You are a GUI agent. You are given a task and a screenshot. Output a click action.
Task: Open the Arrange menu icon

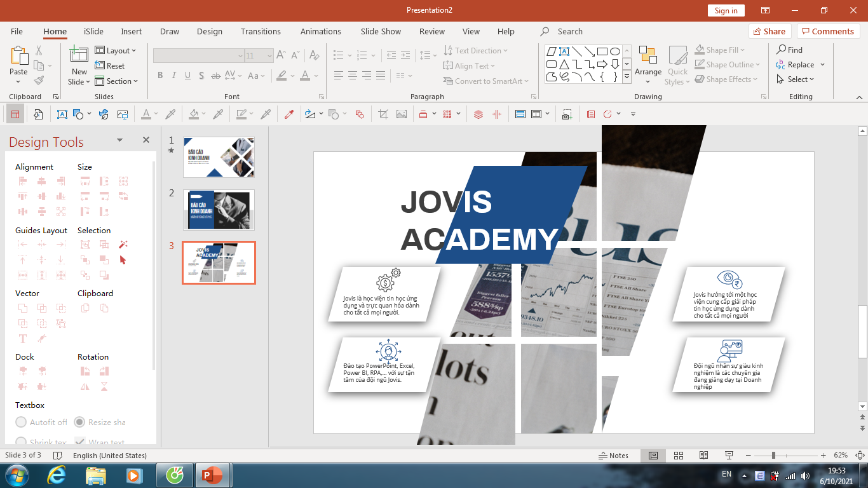tap(648, 55)
